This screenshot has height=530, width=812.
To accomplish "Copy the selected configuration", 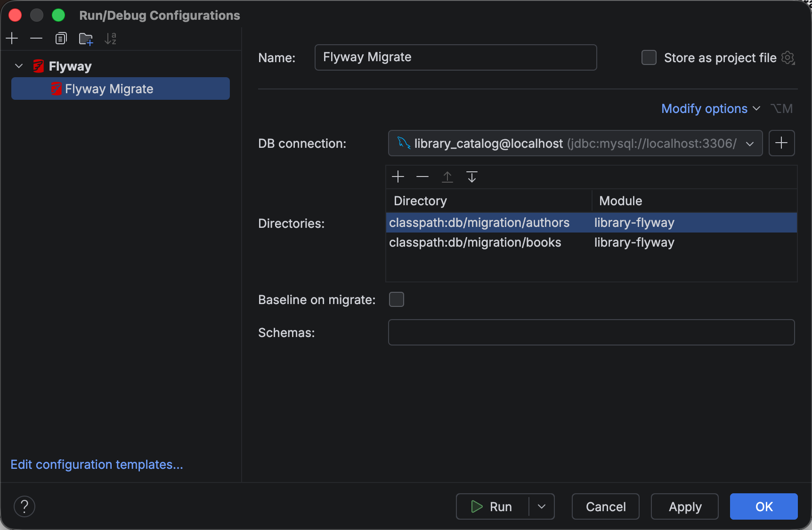I will click(61, 38).
